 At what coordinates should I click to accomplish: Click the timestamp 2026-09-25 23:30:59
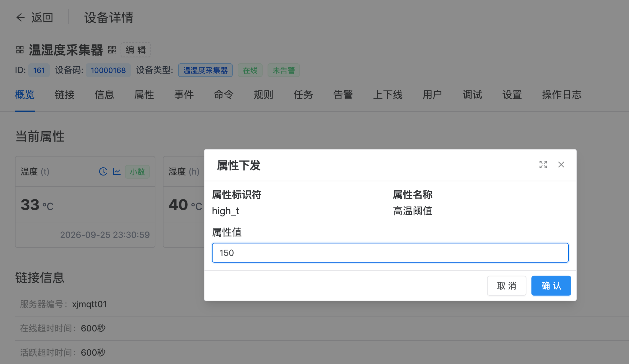(x=105, y=235)
